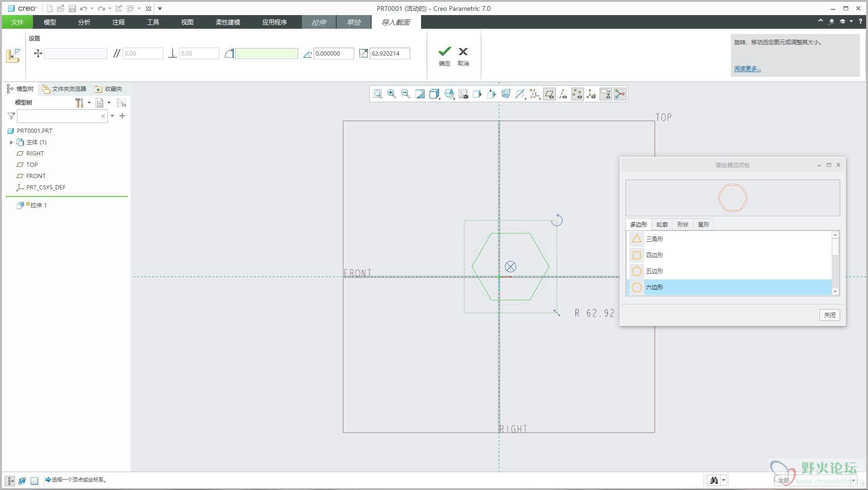Click the palette list scroll down arrow
The image size is (868, 490).
(836, 292)
